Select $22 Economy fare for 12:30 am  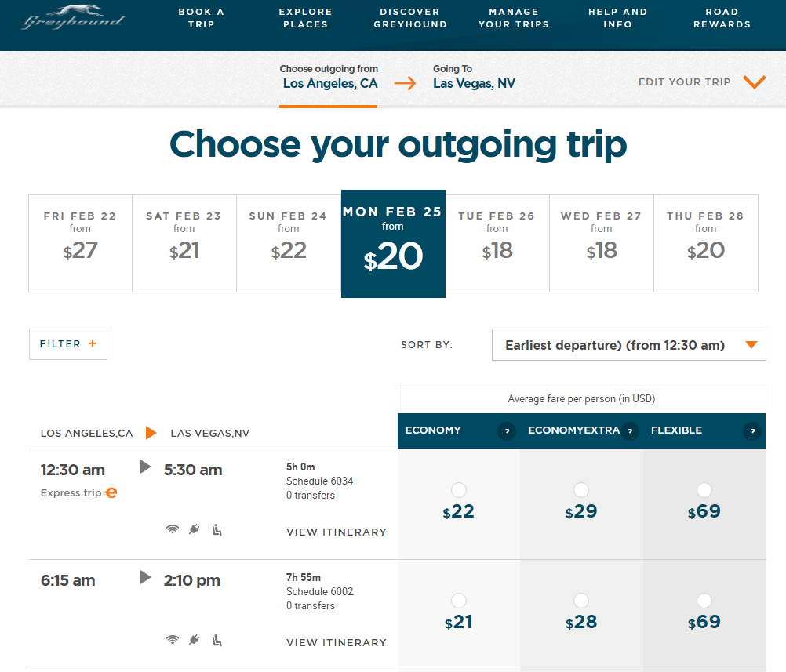459,491
